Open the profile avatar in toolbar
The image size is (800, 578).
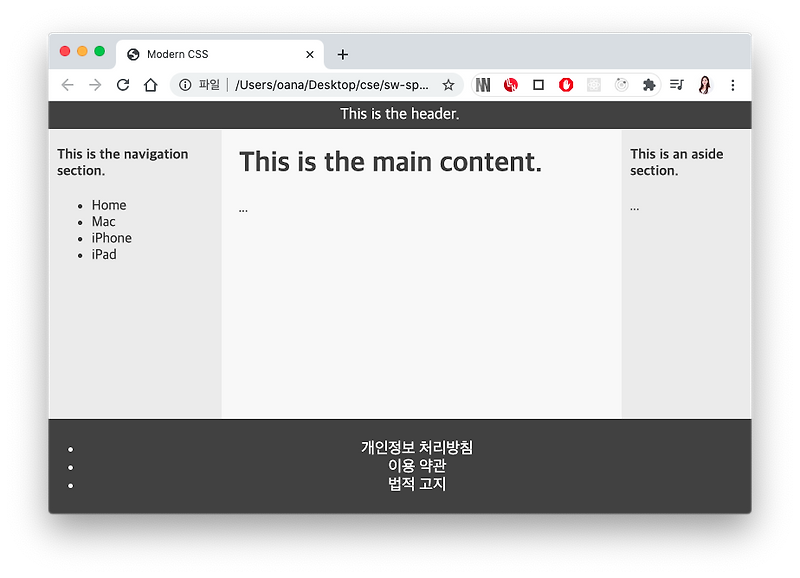pyautogui.click(x=705, y=85)
